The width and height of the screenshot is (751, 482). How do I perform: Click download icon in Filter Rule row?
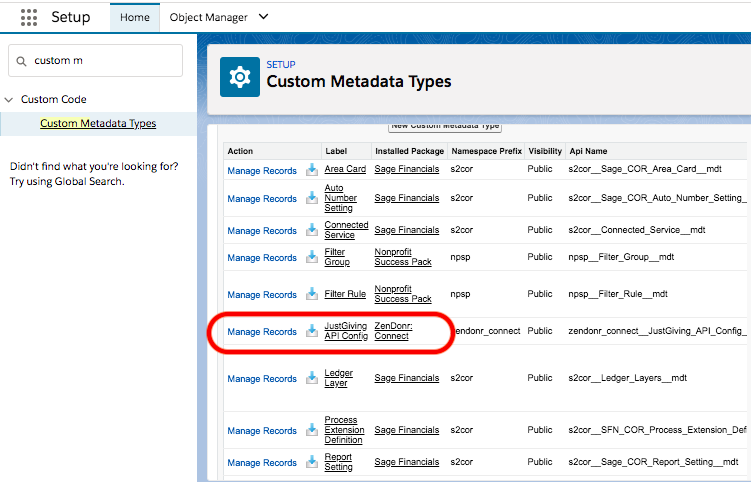pos(312,293)
